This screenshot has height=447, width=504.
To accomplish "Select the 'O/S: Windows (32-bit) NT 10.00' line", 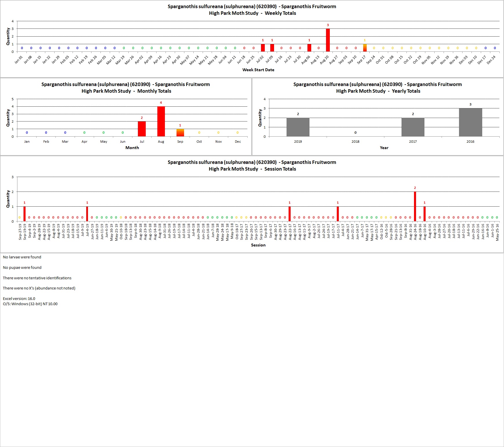I will (x=30, y=304).
